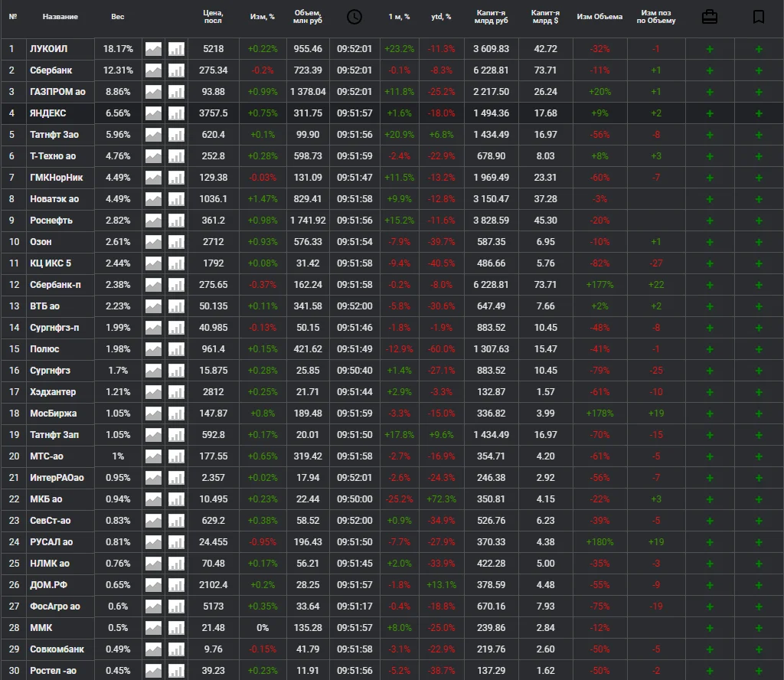Viewport: 784px width, 680px height.
Task: Add ГАЗПРОМ ао to bookmarks plus icon
Action: coord(759,92)
